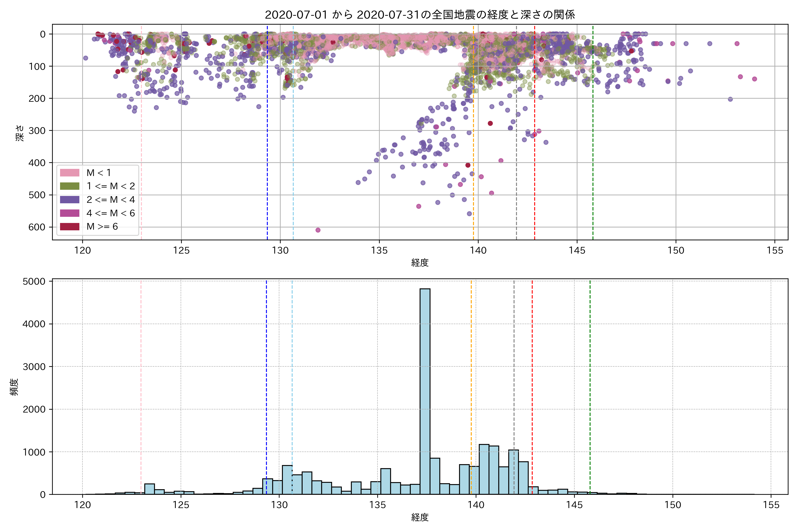Click the 経度 label under the histogram

coord(420,517)
